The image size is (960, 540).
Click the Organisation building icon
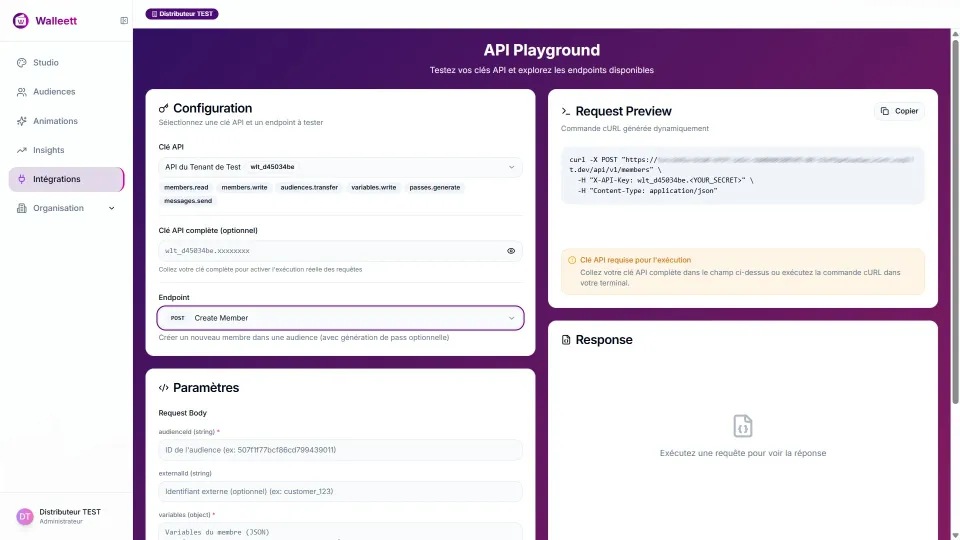click(x=21, y=208)
